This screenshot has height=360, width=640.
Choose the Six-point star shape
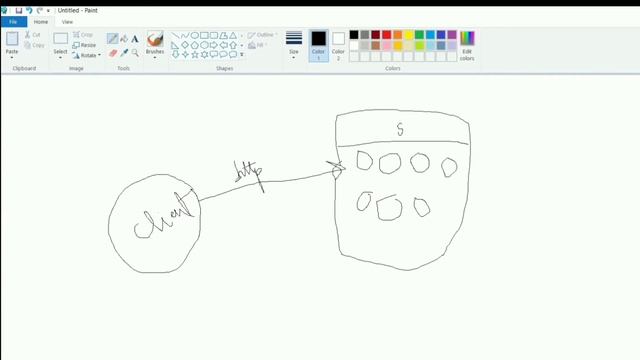(x=204, y=54)
